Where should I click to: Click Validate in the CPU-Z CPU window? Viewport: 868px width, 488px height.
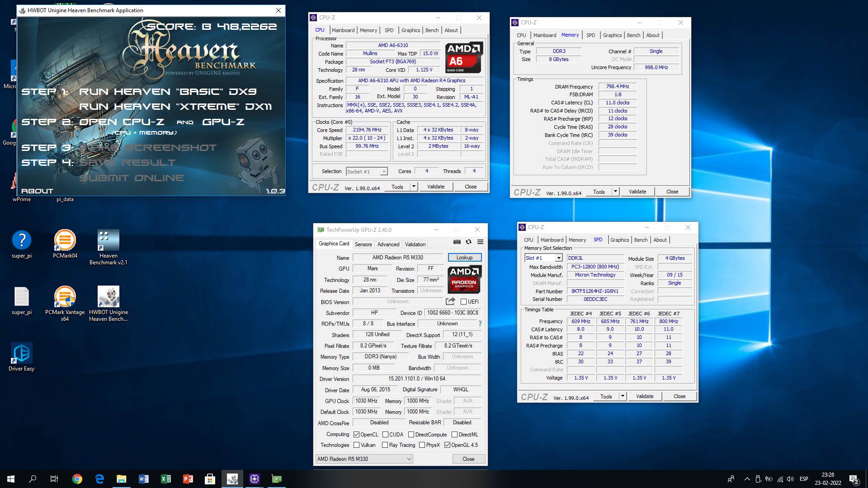[436, 187]
